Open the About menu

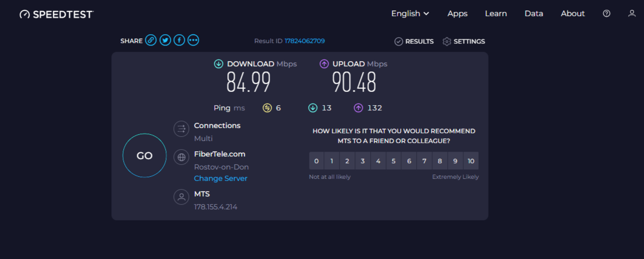(x=573, y=13)
